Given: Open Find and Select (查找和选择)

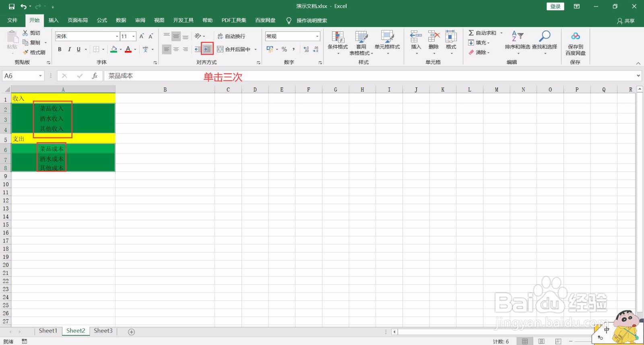Looking at the screenshot, I should tap(545, 43).
